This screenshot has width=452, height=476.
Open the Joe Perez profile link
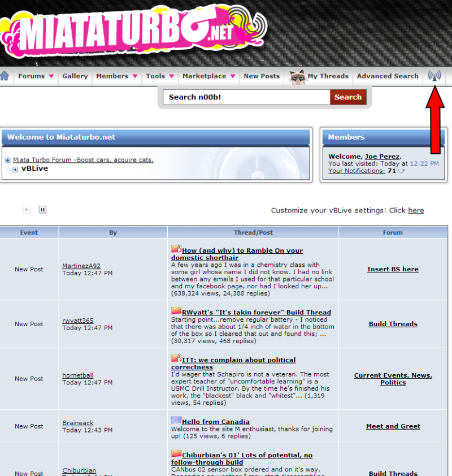[383, 157]
